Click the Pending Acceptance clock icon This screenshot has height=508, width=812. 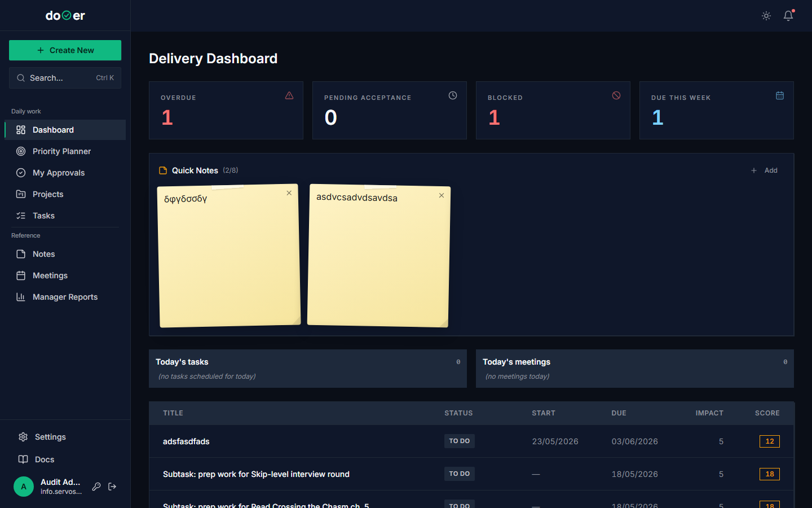pos(453,95)
